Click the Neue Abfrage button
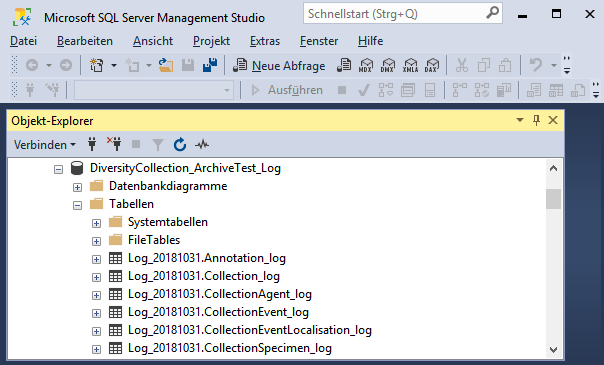Image resolution: width=604 pixels, height=365 pixels. (279, 66)
